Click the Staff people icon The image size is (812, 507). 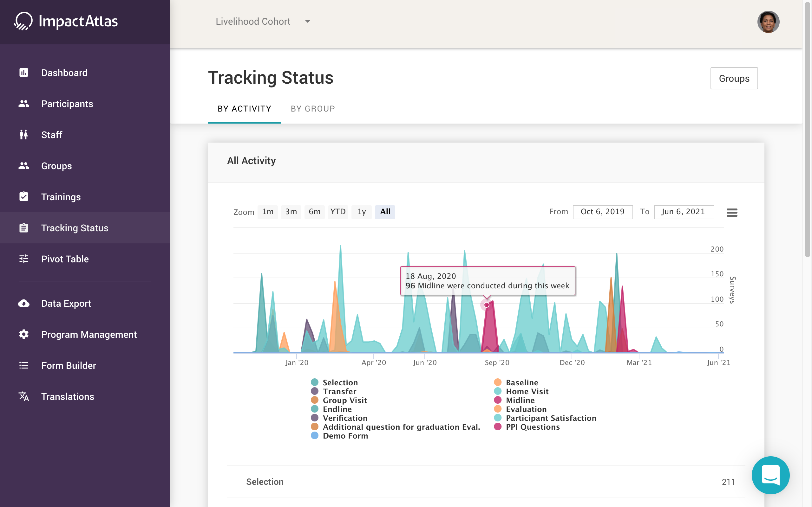[x=23, y=135]
